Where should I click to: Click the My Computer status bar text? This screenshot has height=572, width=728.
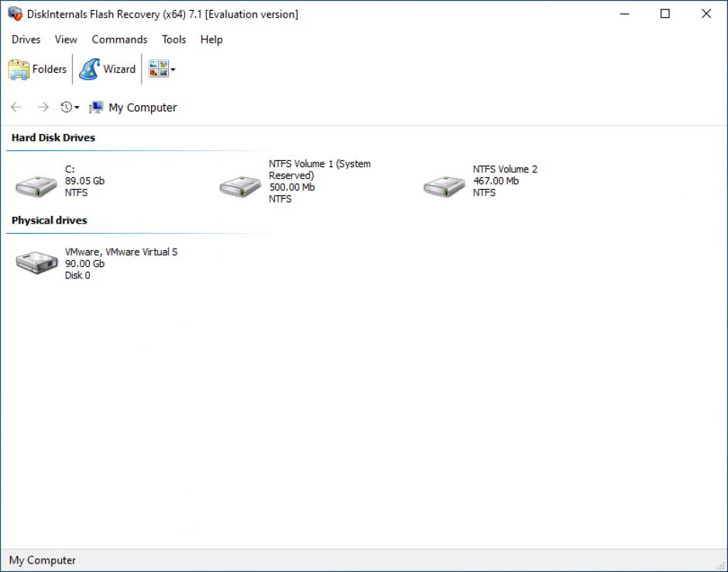[x=43, y=560]
